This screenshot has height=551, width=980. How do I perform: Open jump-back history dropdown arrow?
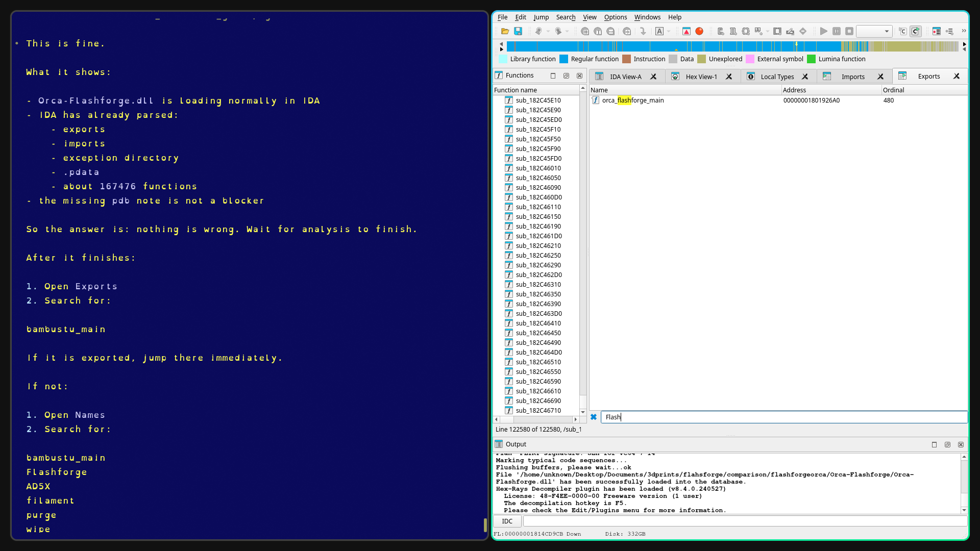pyautogui.click(x=548, y=31)
